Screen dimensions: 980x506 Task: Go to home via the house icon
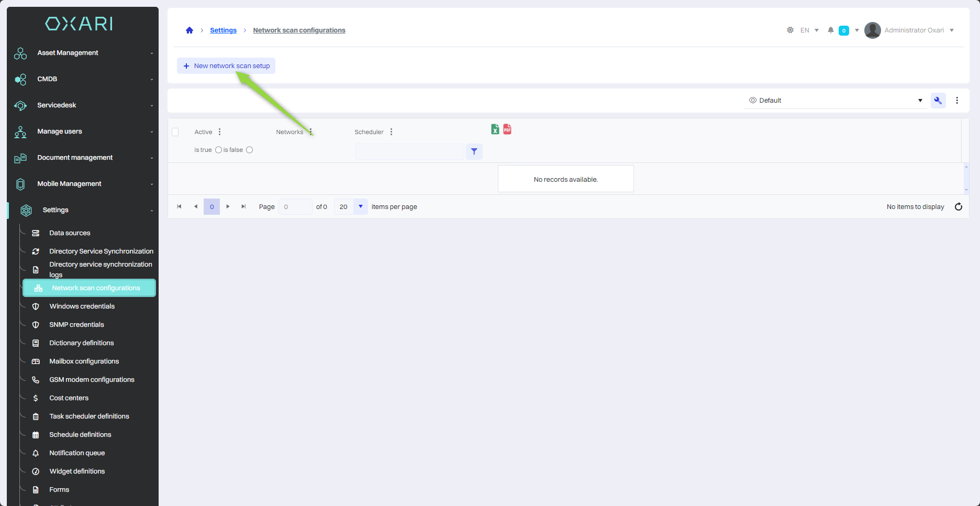190,30
